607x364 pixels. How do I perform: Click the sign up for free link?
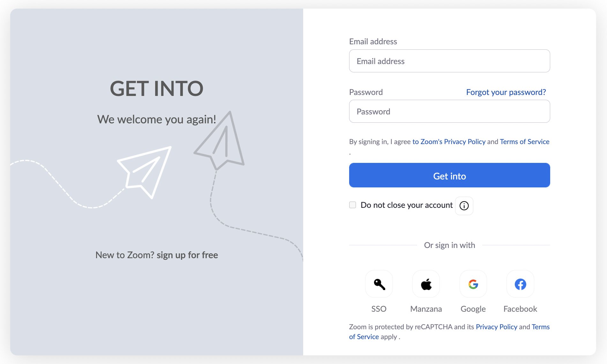tap(187, 255)
